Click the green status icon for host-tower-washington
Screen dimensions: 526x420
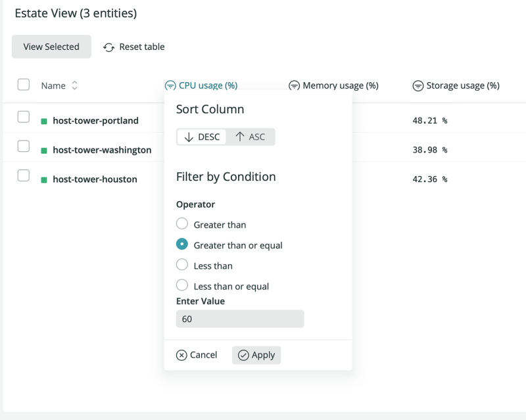point(44,151)
